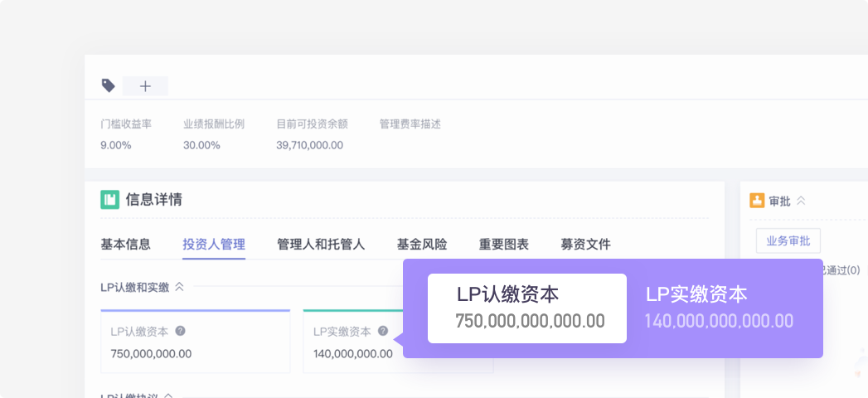This screenshot has height=398, width=868.
Task: Collapse the LP认缴和实缴 section
Action: point(179,287)
